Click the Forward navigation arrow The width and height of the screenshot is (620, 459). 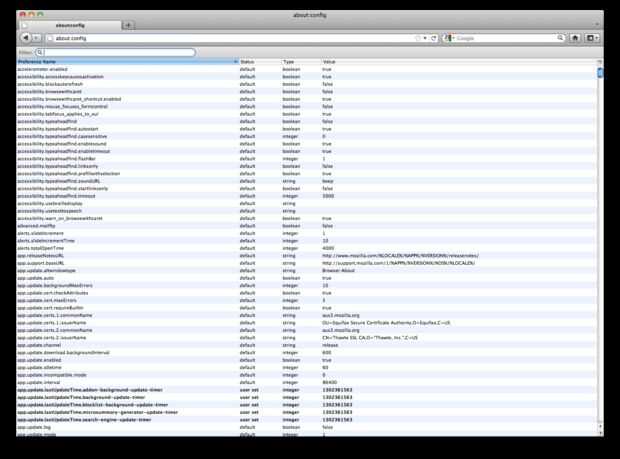(x=36, y=38)
